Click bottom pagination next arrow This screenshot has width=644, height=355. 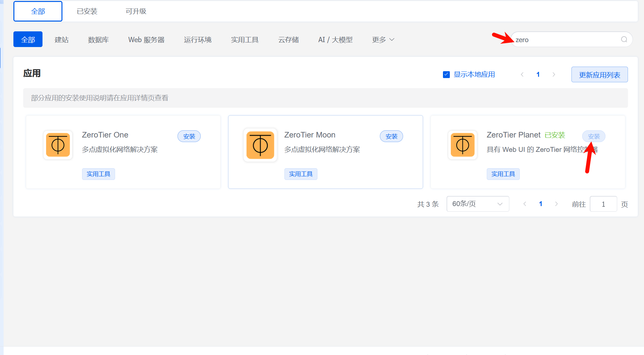[556, 204]
